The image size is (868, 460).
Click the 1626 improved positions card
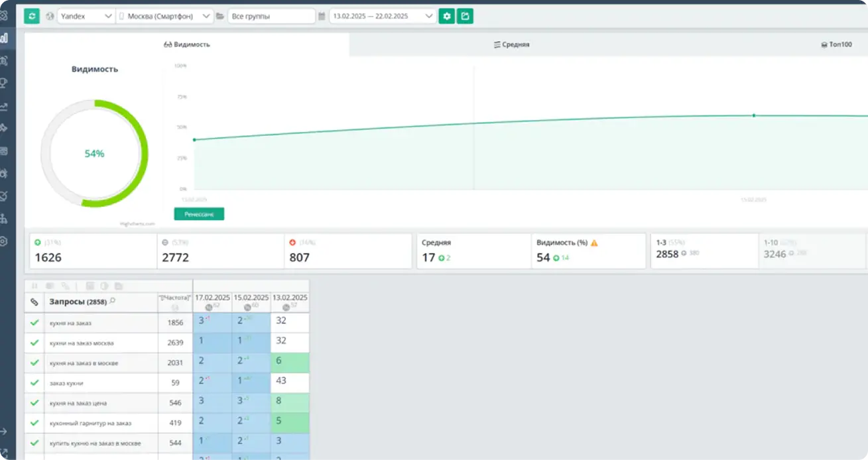point(92,251)
